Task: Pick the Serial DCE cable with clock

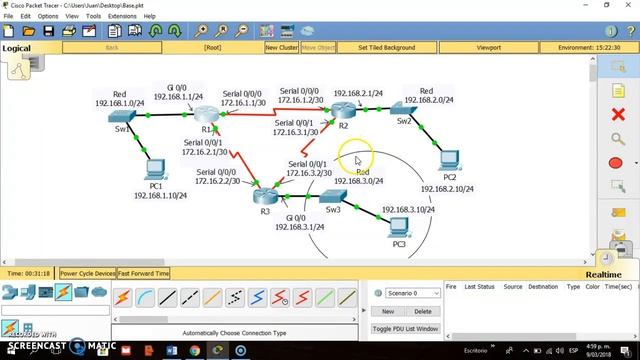Action: point(280,298)
